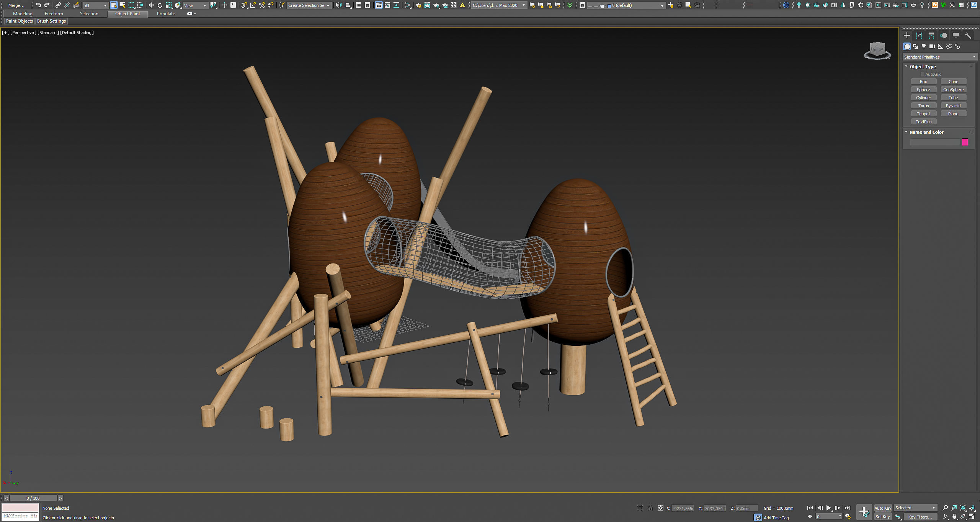980x522 pixels.
Task: Switch to the Modify command panel
Action: [919, 35]
